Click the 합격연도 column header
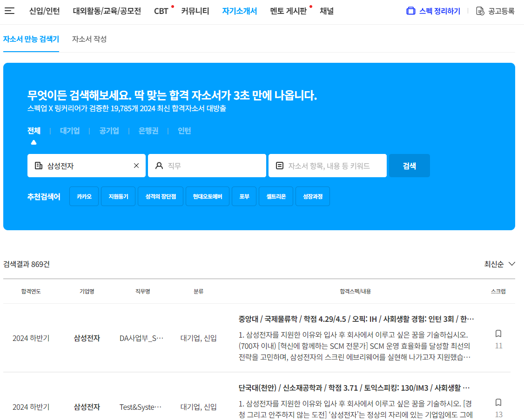Screen dimensions: 524x420 (31, 291)
